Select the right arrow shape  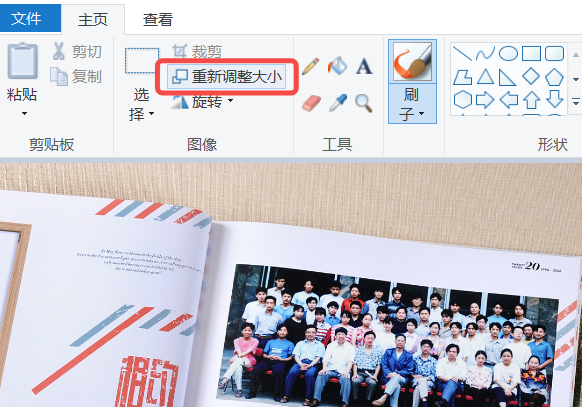(x=485, y=100)
